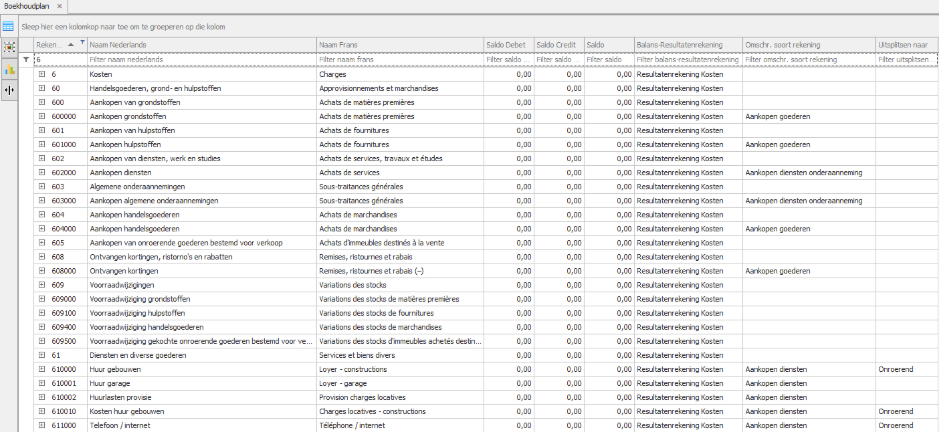Click the column width fit icon
Image resolution: width=939 pixels, height=432 pixels.
pyautogui.click(x=9, y=90)
